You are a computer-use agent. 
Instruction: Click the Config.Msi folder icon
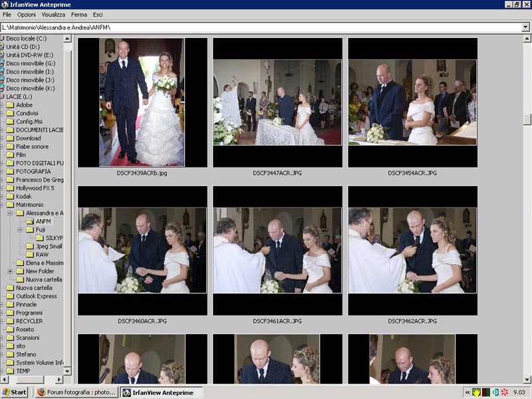(10, 122)
